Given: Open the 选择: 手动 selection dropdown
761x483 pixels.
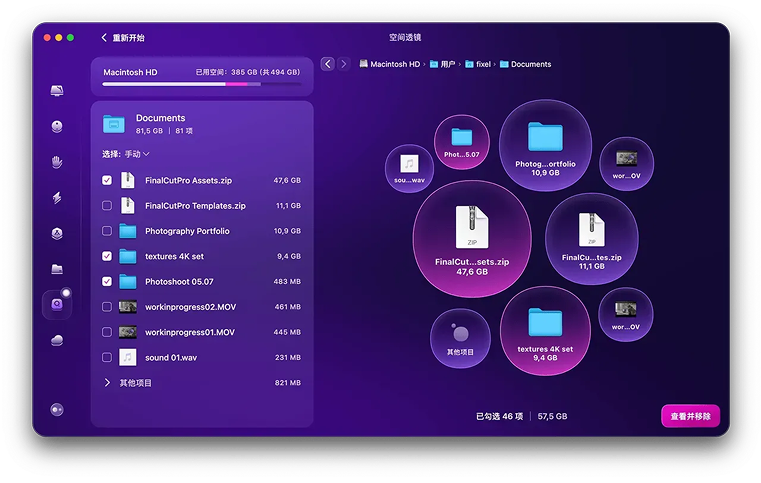Looking at the screenshot, I should tap(126, 154).
